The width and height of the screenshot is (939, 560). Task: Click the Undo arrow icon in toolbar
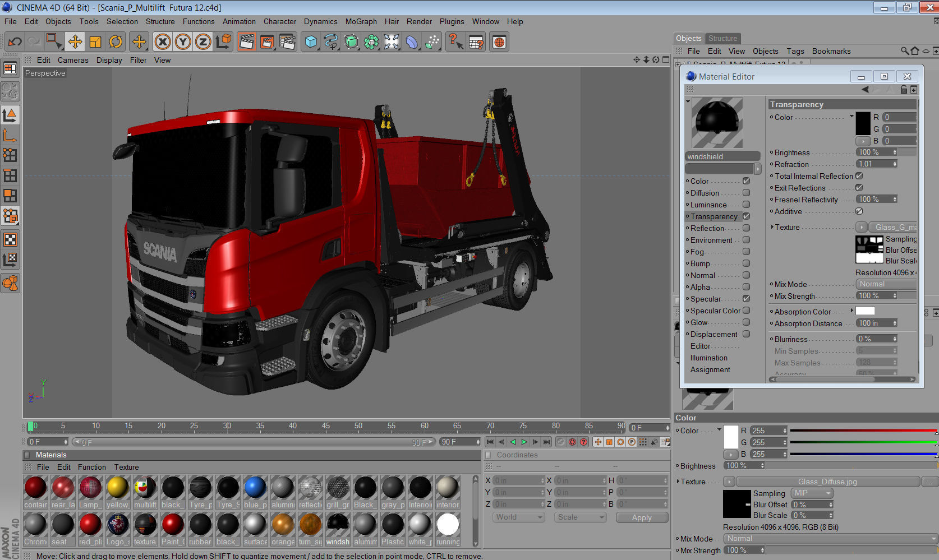[x=15, y=41]
